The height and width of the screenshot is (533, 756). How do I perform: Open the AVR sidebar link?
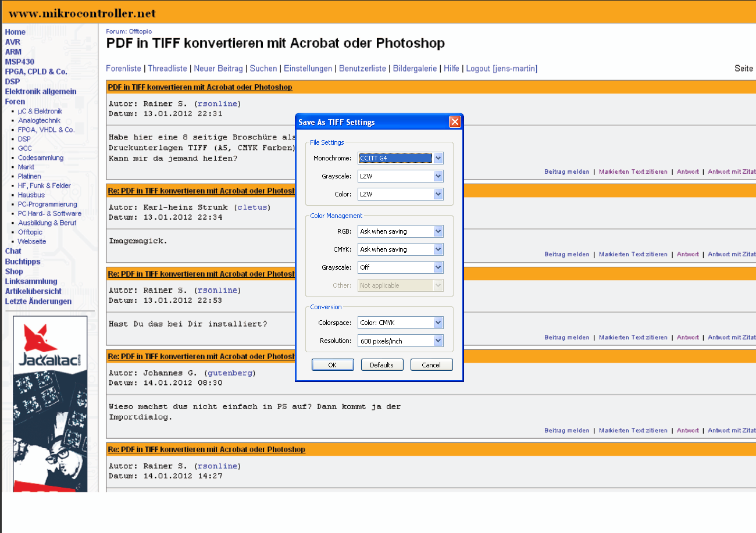[13, 42]
